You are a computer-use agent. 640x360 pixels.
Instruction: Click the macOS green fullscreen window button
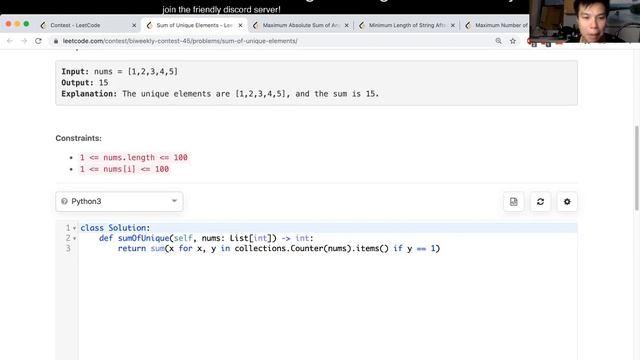(x=26, y=24)
